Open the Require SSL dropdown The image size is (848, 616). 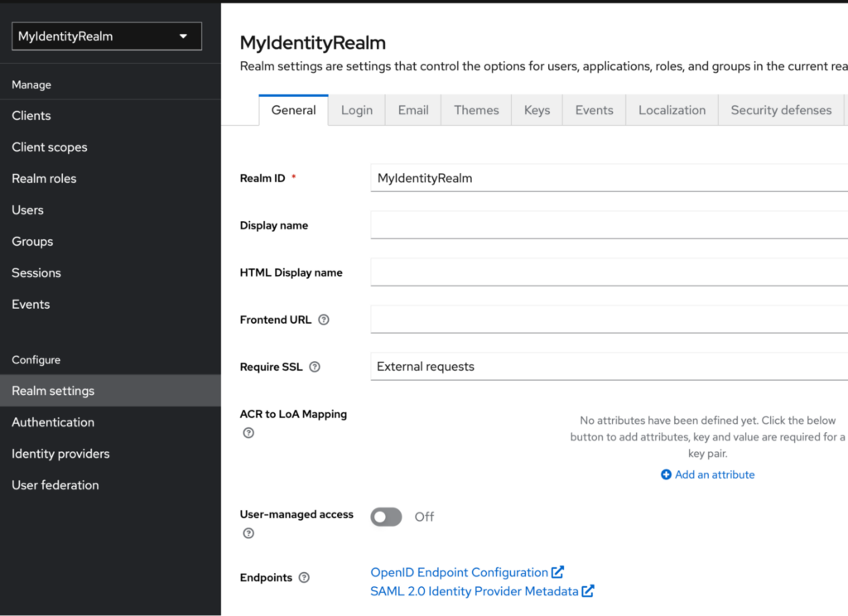pyautogui.click(x=609, y=367)
